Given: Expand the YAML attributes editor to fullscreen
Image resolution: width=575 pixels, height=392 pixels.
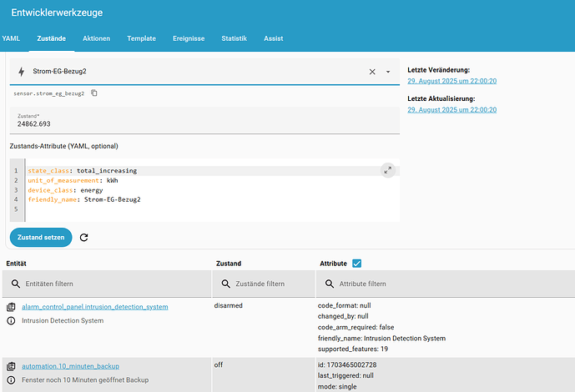Looking at the screenshot, I should (x=387, y=169).
